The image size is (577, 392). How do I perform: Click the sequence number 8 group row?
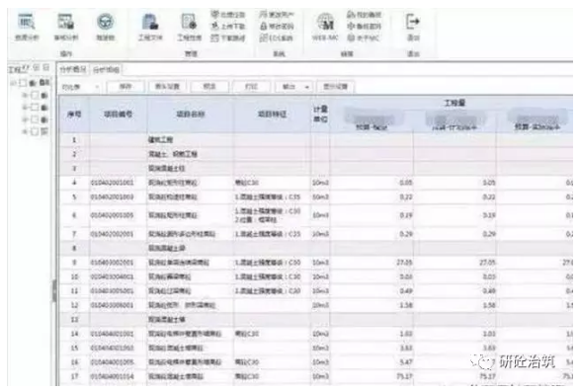tap(316, 248)
